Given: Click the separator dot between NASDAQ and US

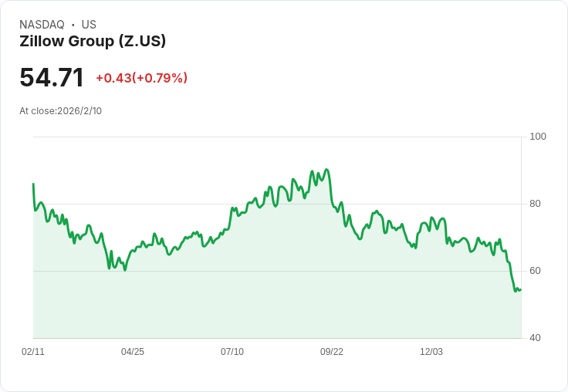Looking at the screenshot, I should (73, 25).
